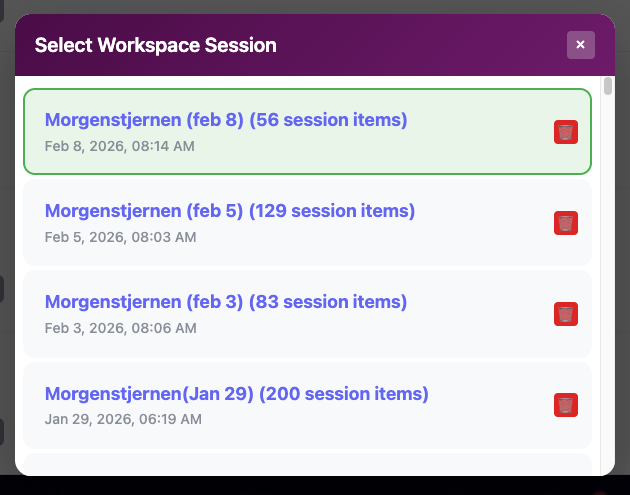Delete the Morgenstjernen (feb 8) session
The height and width of the screenshot is (495, 630).
pos(566,132)
